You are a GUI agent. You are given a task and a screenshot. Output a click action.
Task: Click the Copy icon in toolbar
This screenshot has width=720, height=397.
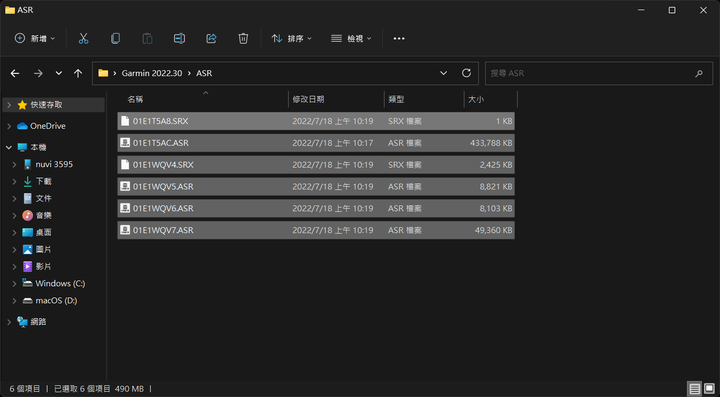115,39
